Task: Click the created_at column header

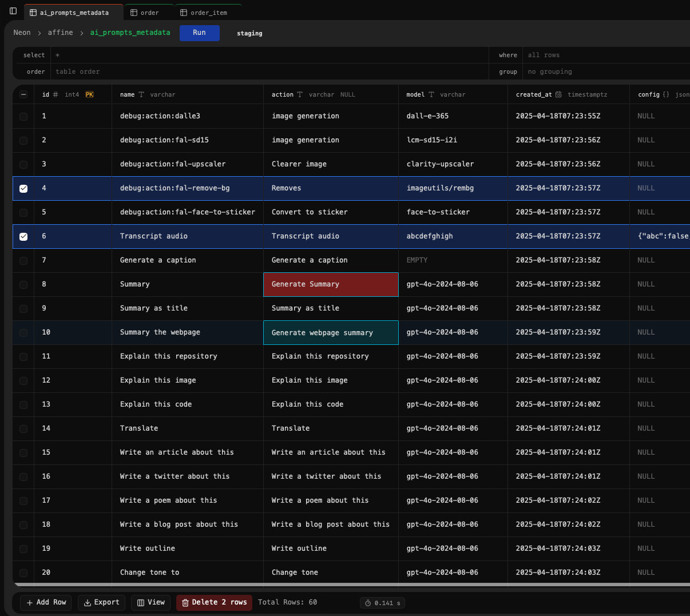Action: click(568, 94)
